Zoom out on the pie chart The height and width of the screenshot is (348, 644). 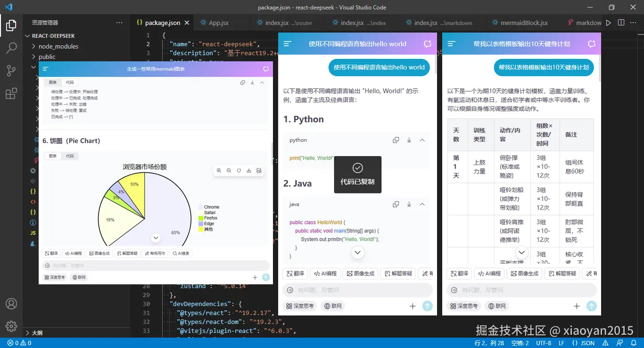point(229,171)
